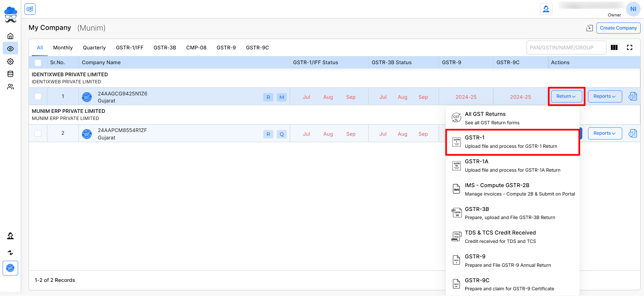Open the column chooser icon

[x=614, y=47]
